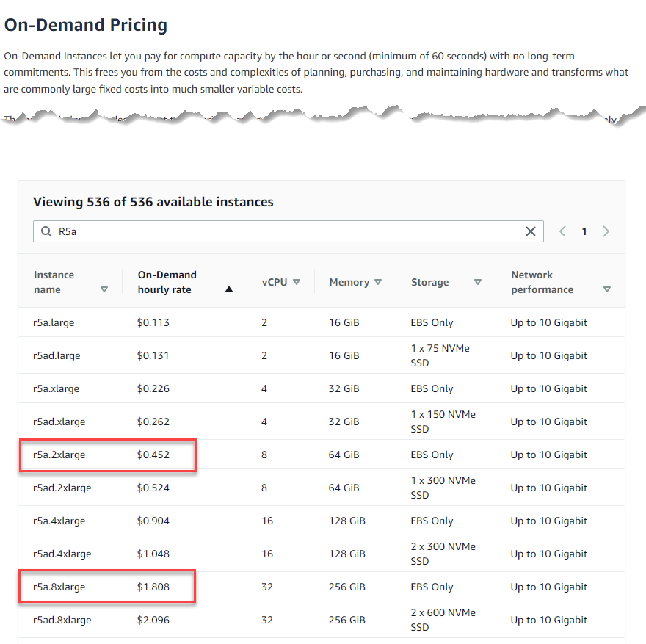The image size is (646, 644).
Task: Clear the R5a search text
Action: (531, 231)
